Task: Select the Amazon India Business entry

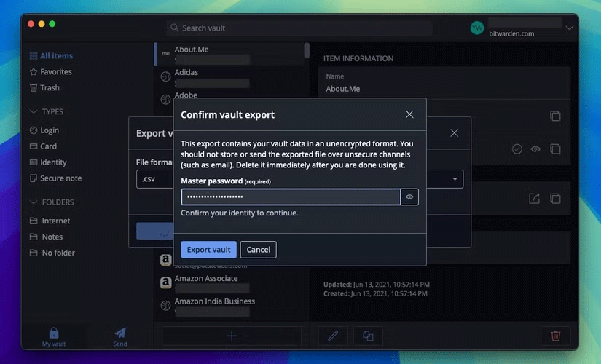Action: click(230, 306)
